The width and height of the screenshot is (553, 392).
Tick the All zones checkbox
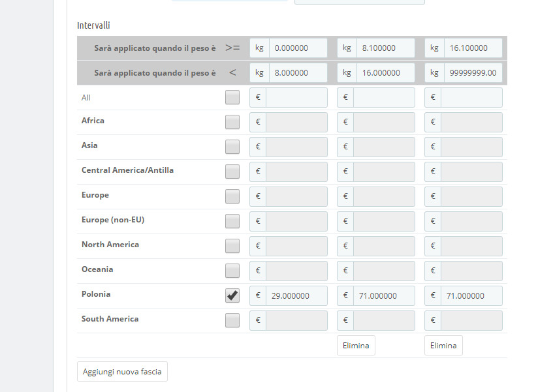coord(232,97)
